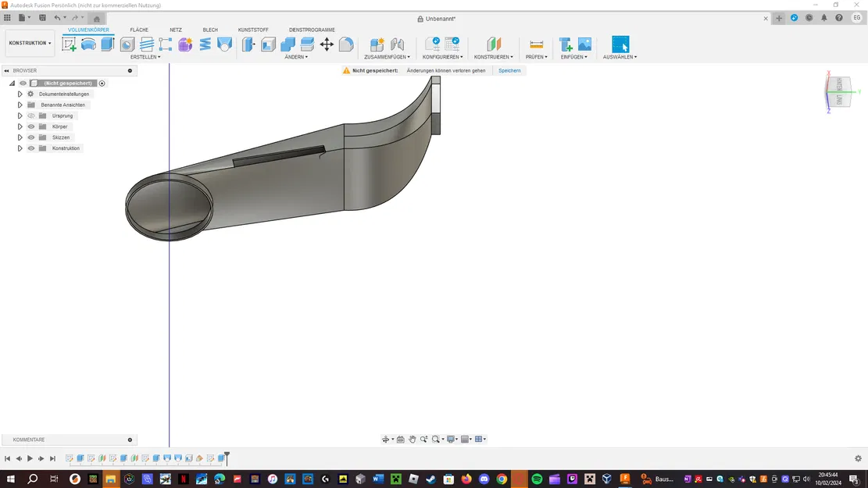Click the Speichern link in warning bar

(509, 70)
